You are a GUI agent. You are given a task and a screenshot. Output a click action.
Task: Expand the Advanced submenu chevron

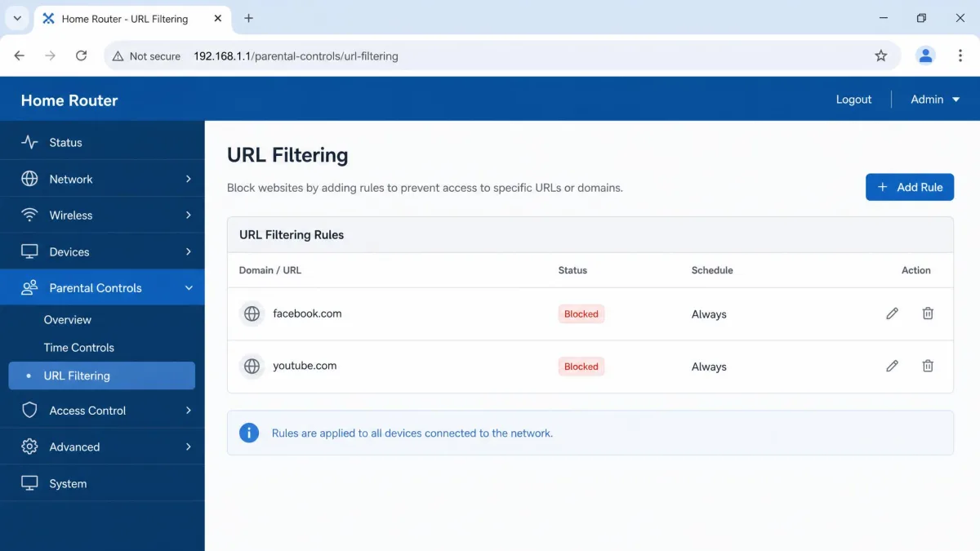click(x=189, y=447)
